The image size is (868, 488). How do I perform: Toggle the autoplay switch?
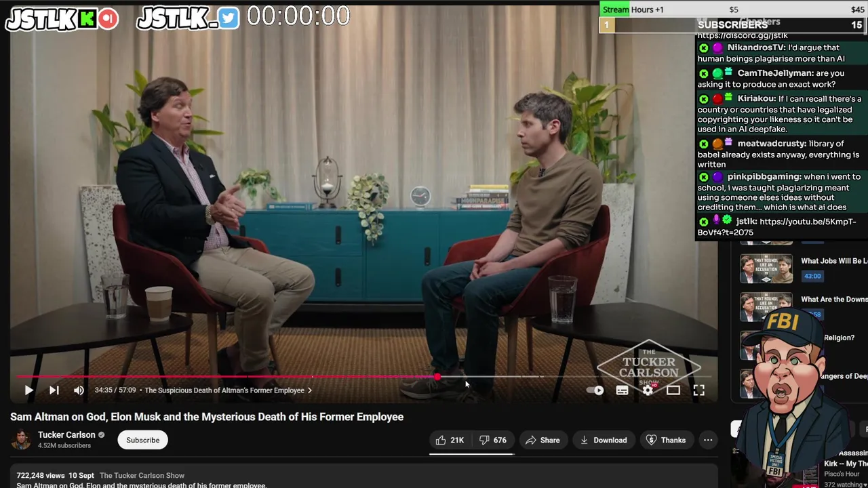[595, 390]
